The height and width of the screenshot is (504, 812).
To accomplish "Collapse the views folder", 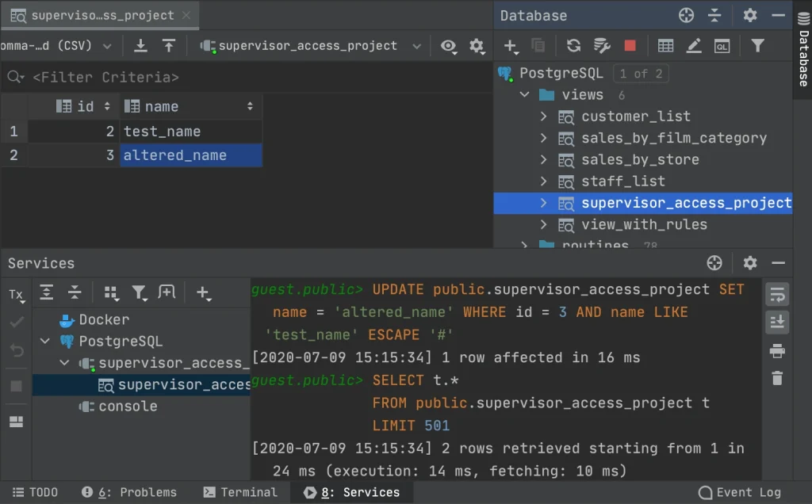I will pos(525,94).
